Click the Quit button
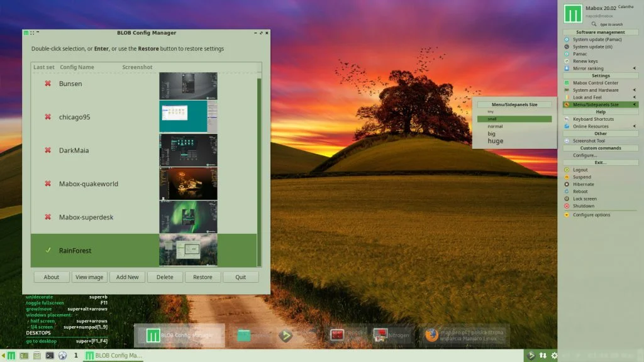Viewport: 644px width, 362px height. [240, 277]
